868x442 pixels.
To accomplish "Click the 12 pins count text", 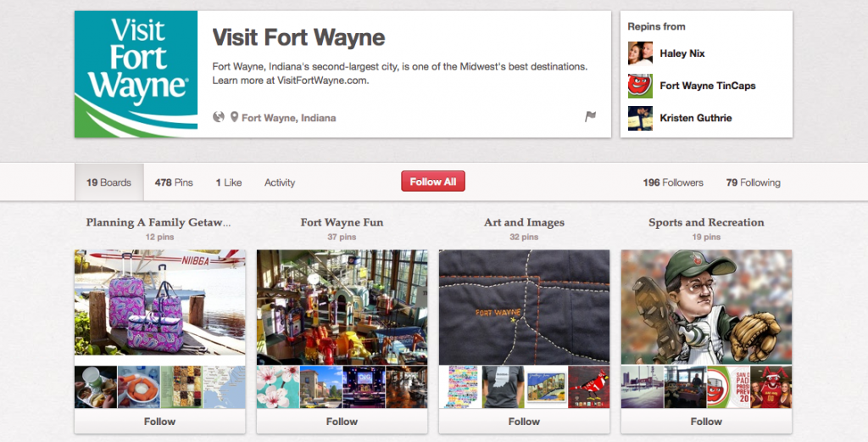I will 159,237.
